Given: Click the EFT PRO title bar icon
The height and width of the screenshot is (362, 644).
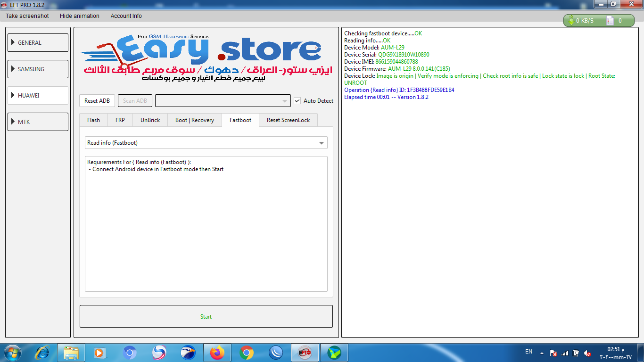Looking at the screenshot, I should [x=4, y=4].
